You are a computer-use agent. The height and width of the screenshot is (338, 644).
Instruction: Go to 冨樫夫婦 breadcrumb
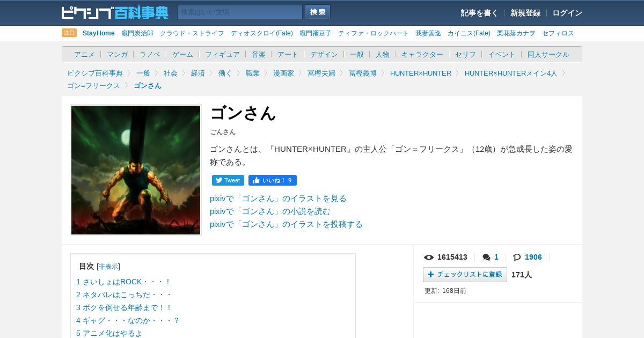pos(321,74)
